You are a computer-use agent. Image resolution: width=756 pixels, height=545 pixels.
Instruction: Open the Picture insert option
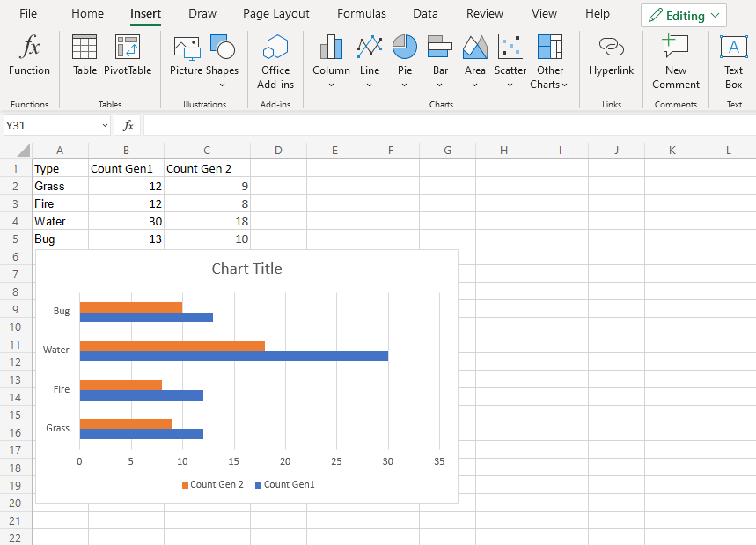(186, 55)
